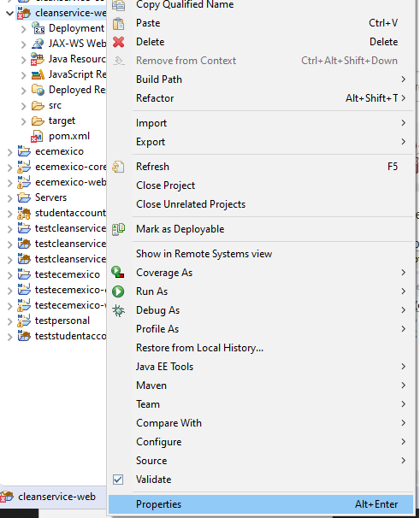Expand the Java Resources tree node
Viewport: 420px width, 518px height.
[x=23, y=60]
